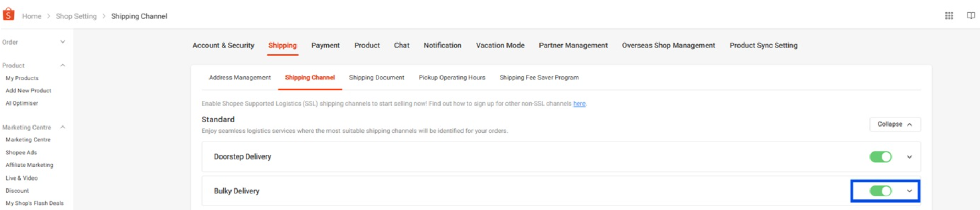Toggle Bulky Delivery switch
Image resolution: width=980 pixels, height=210 pixels.
tap(880, 191)
